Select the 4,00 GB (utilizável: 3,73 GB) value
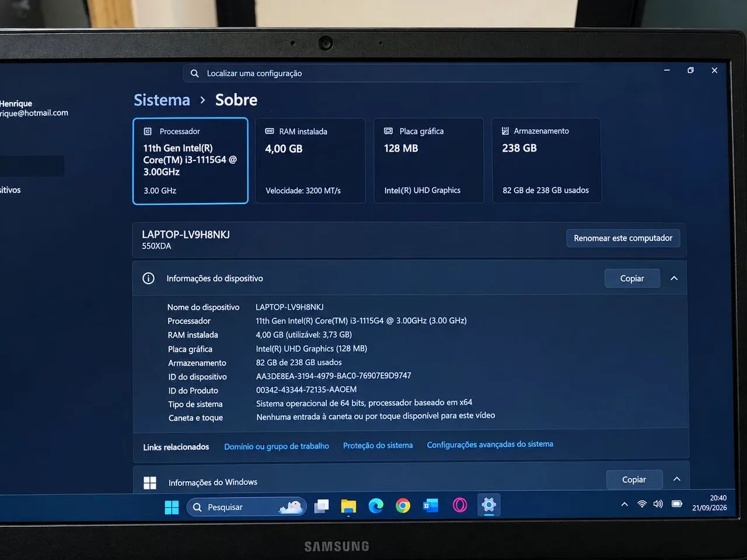This screenshot has width=747, height=560. (303, 335)
